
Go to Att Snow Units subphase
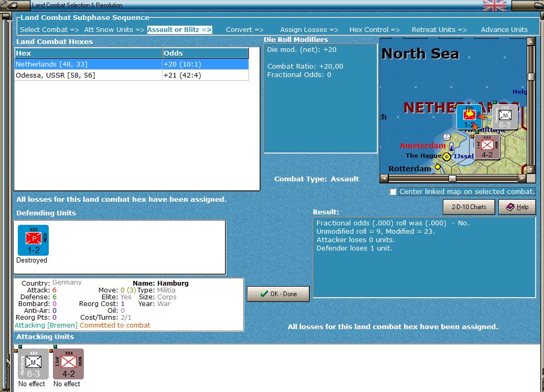[x=114, y=30]
